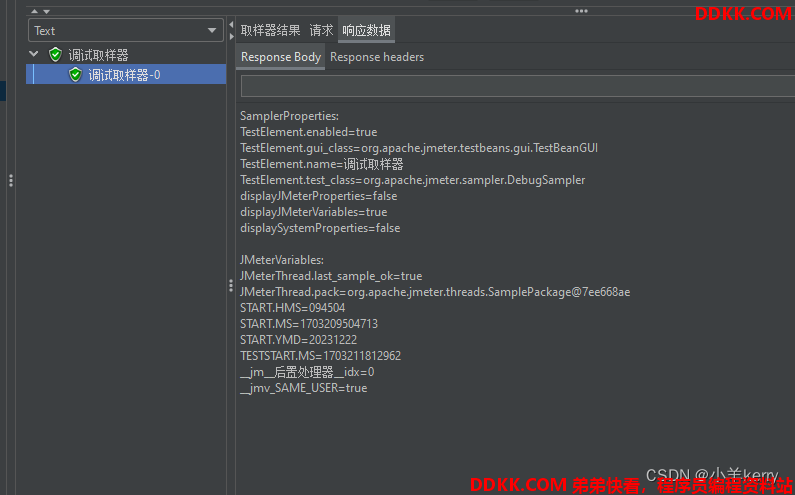This screenshot has width=795, height=495.
Task: Click the vertical dots handle at far left
Action: 11,181
